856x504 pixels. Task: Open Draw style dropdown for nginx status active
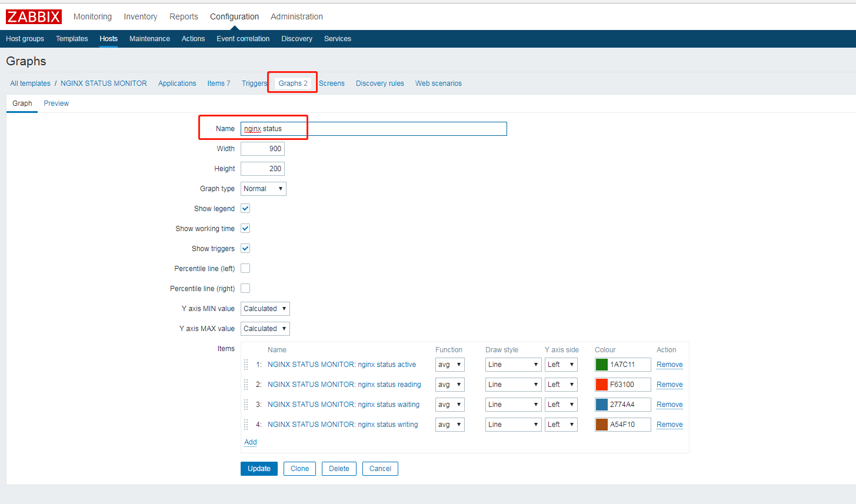[513, 365]
